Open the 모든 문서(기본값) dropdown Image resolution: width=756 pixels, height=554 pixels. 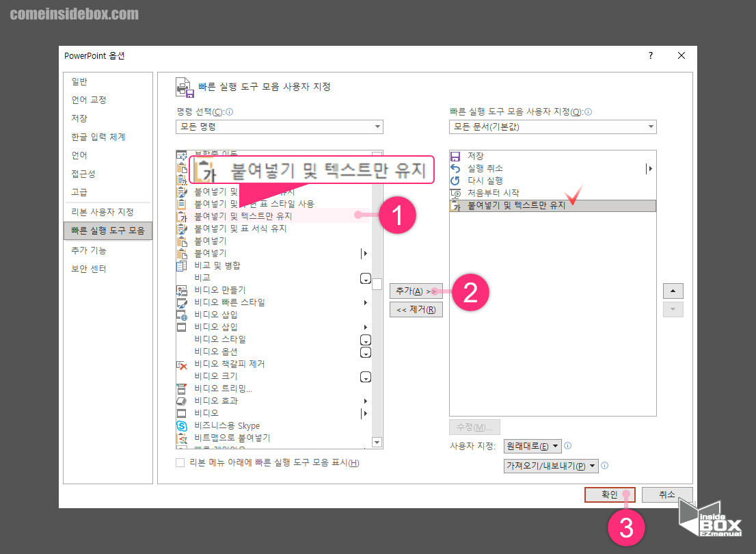pyautogui.click(x=552, y=127)
